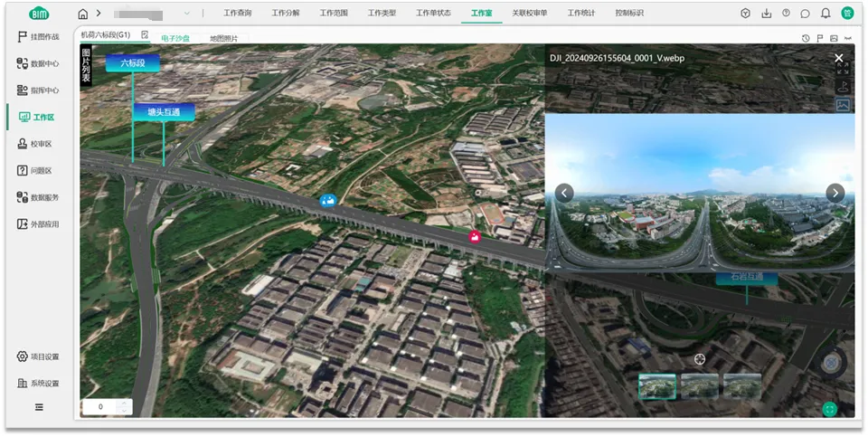Screen dimensions: 868x437
Task: Open 系统设置 in sidebar
Action: click(38, 384)
